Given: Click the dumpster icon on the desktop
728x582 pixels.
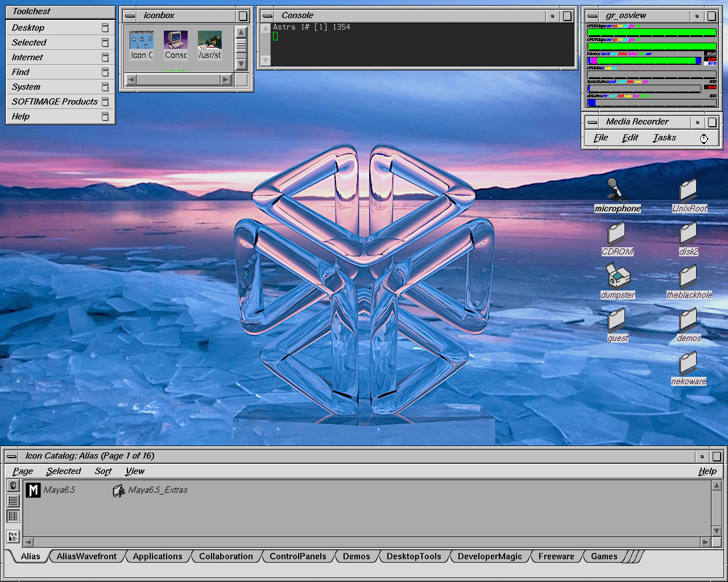Looking at the screenshot, I should [617, 276].
